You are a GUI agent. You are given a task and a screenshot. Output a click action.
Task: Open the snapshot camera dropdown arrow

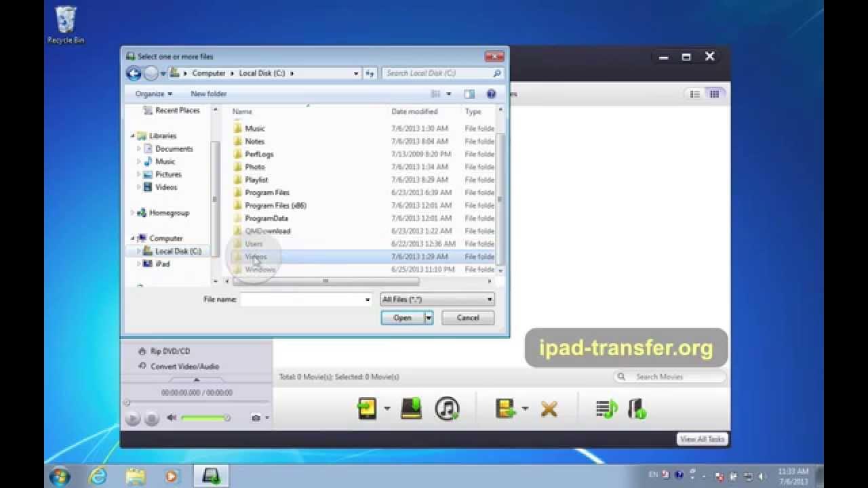coord(267,418)
